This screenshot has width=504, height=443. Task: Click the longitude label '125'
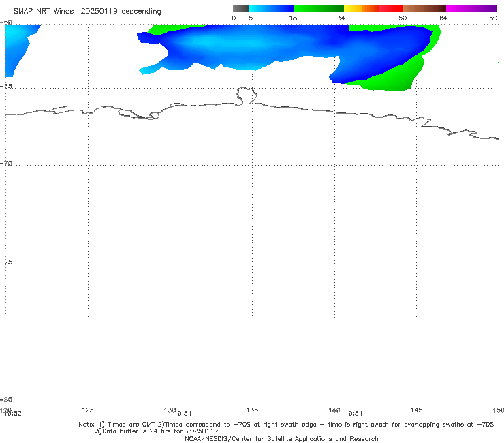pyautogui.click(x=88, y=410)
